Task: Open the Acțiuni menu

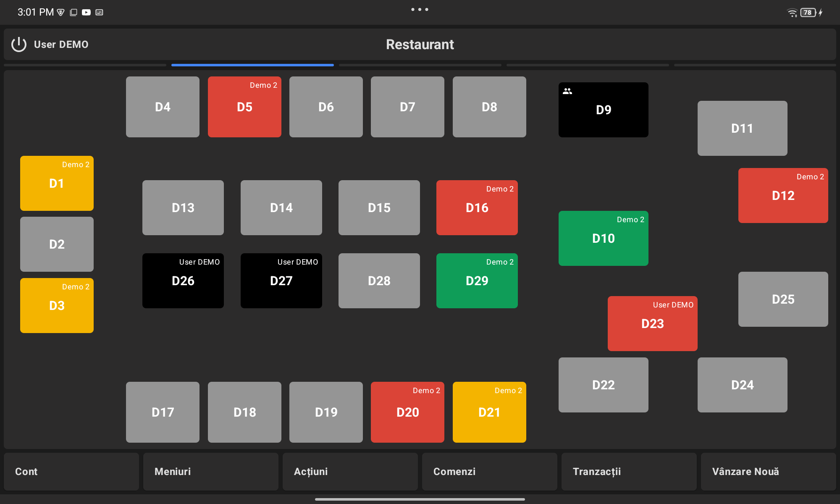Action: [350, 471]
